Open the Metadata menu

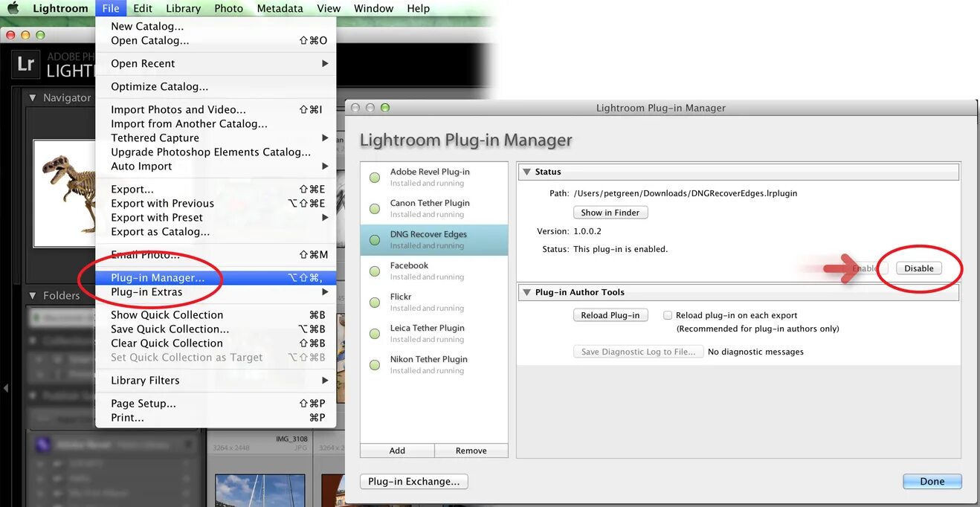(280, 8)
